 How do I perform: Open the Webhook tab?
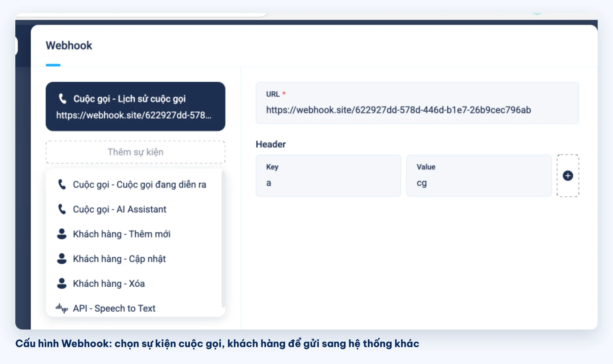coord(69,46)
